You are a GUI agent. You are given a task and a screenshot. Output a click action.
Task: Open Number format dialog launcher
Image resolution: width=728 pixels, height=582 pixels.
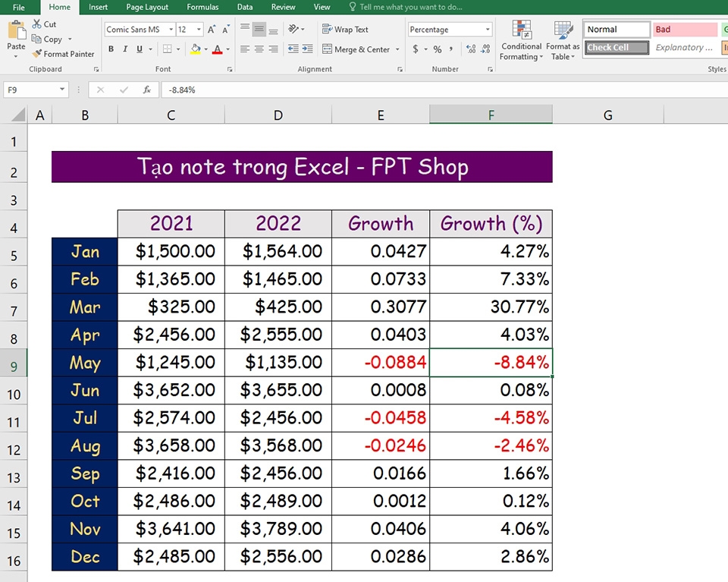490,69
